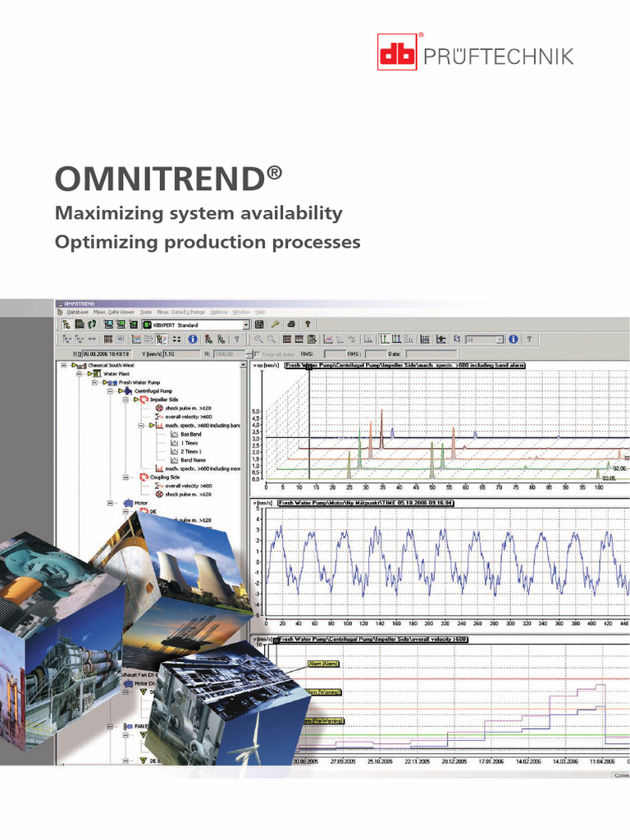This screenshot has height=840, width=630.
Task: Click the printer icon in top toolbar
Action: coord(291,324)
